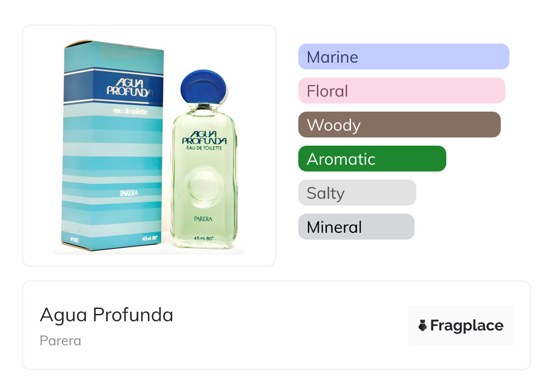This screenshot has width=553, height=392.
Task: Click the Salty accord bar
Action: 357,193
